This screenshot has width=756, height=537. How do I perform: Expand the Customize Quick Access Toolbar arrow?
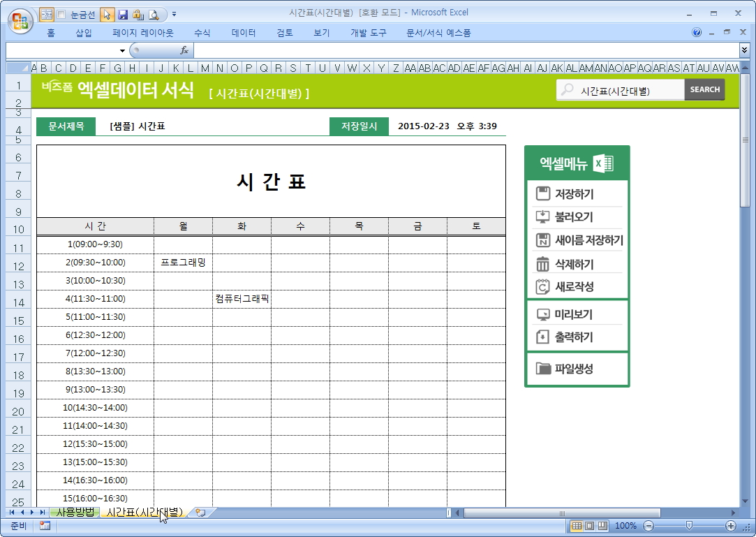(174, 15)
